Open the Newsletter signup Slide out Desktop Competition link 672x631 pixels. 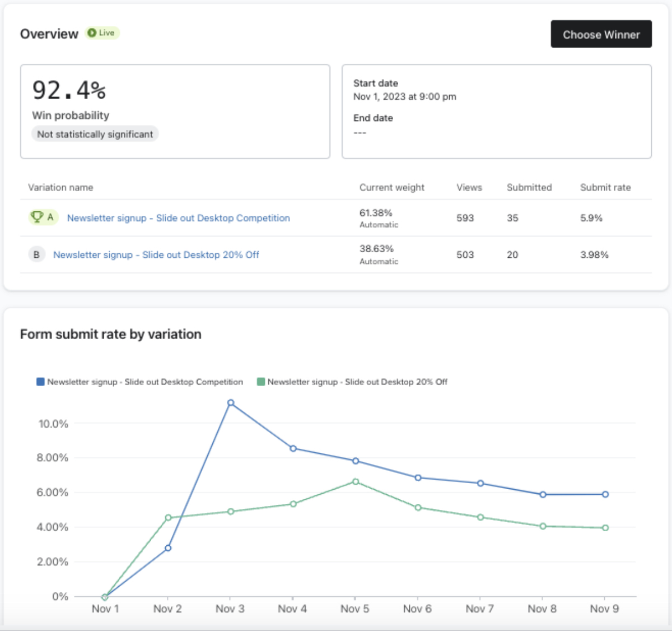[178, 218]
